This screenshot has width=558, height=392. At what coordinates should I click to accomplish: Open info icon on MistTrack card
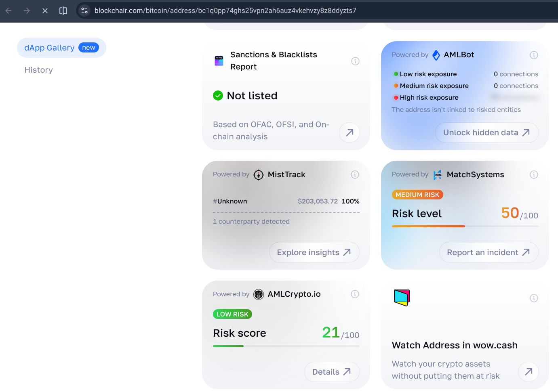355,174
